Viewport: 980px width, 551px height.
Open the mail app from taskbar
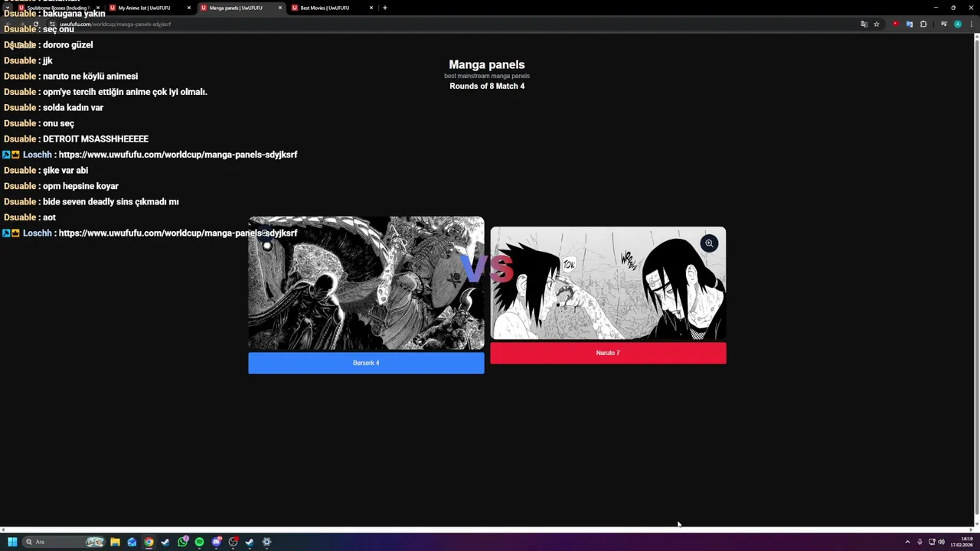[x=132, y=542]
